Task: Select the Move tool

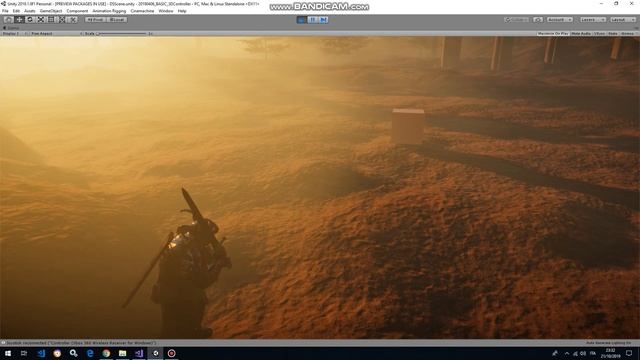Action: coord(19,20)
